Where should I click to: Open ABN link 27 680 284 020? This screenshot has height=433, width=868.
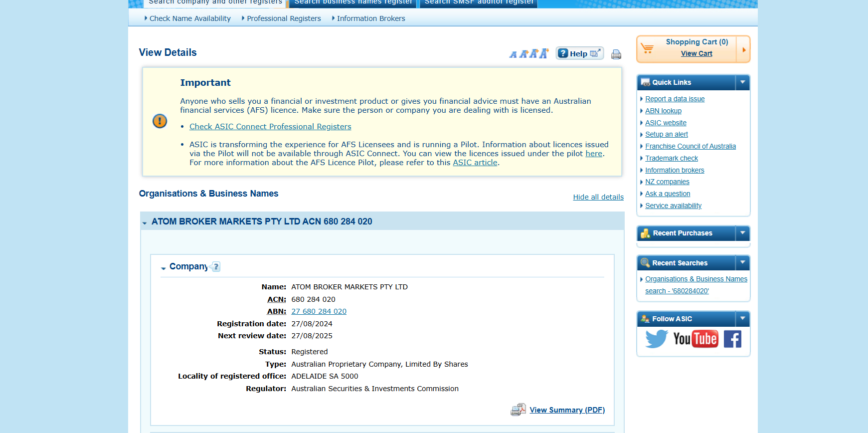(x=319, y=311)
